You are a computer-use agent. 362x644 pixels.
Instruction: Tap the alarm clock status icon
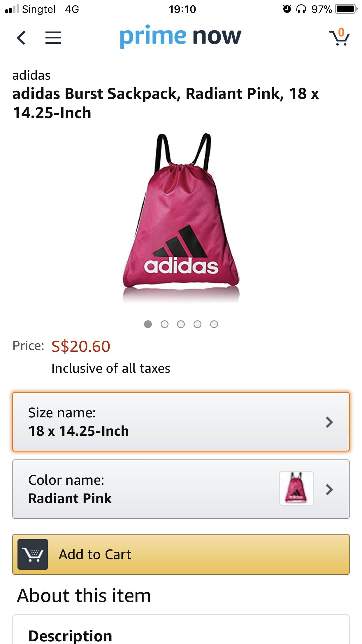pos(287,9)
